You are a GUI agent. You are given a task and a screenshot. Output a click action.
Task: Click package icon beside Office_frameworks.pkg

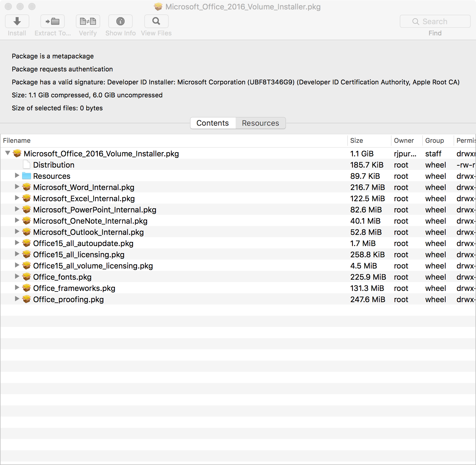[27, 288]
